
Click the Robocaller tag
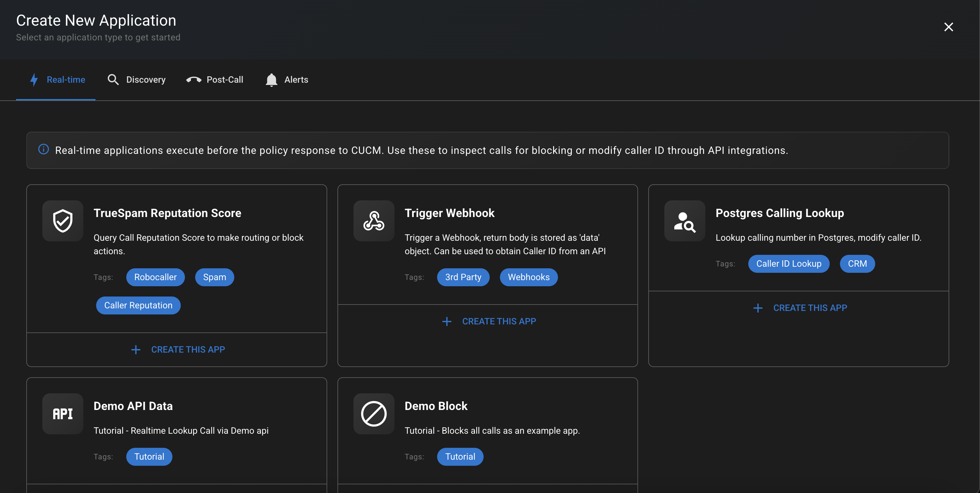[x=156, y=277]
